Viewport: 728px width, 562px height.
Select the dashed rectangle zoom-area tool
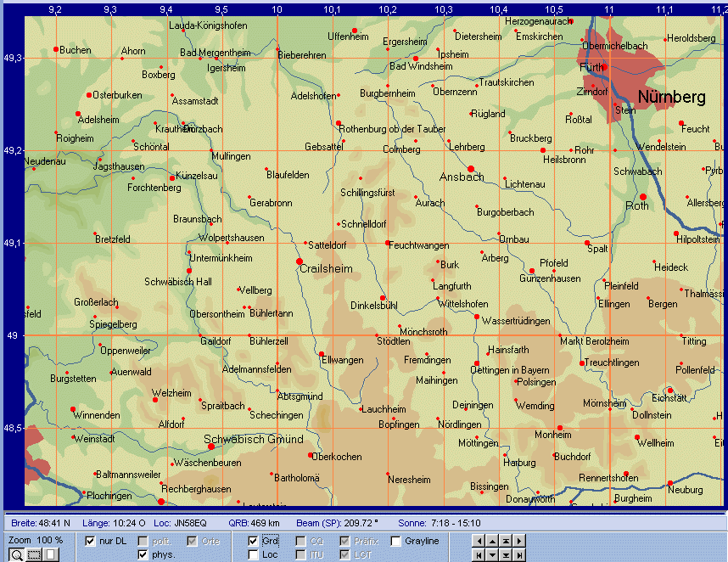(x=34, y=555)
